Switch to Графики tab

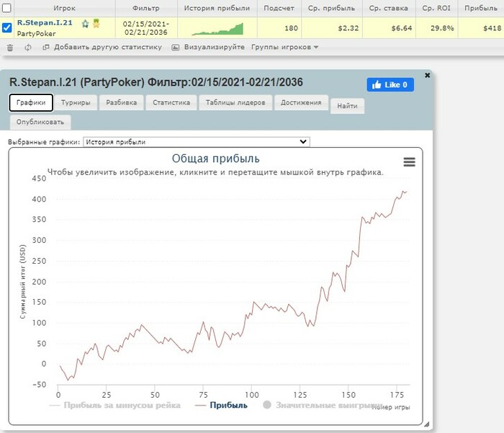(x=31, y=102)
